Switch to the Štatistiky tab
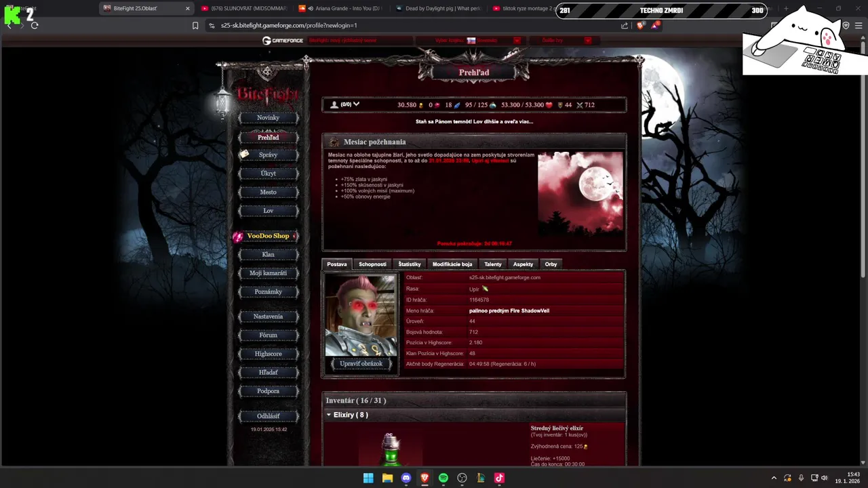 point(410,264)
